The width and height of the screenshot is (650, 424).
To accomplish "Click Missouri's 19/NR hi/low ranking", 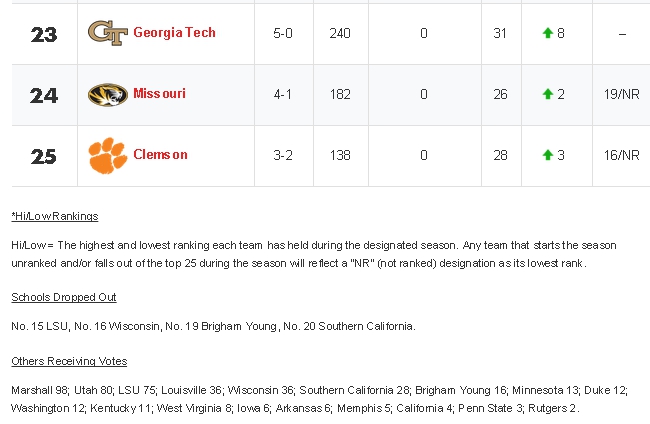I will click(621, 94).
